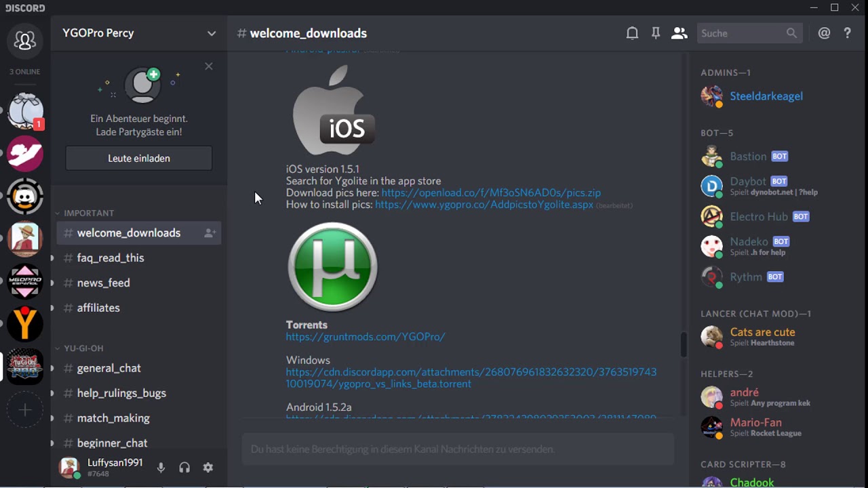This screenshot has width=868, height=488.
Task: Create invite for welcome_downloads channel
Action: pos(210,233)
